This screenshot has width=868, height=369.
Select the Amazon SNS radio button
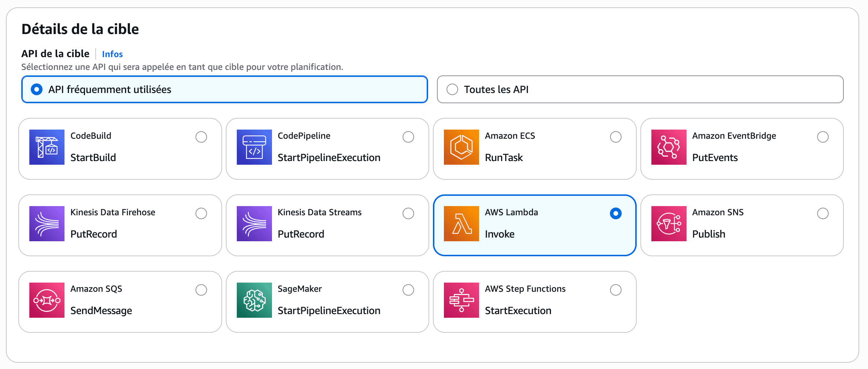coord(823,213)
